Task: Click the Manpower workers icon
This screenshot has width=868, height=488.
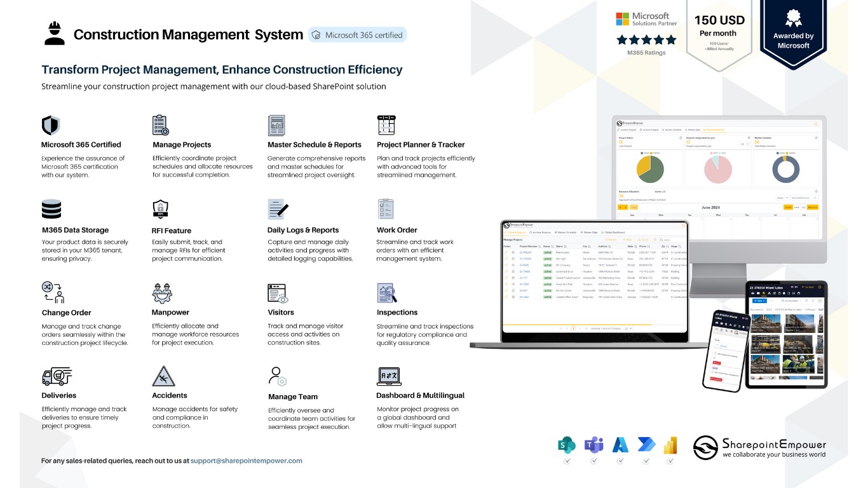Action: coord(162,292)
